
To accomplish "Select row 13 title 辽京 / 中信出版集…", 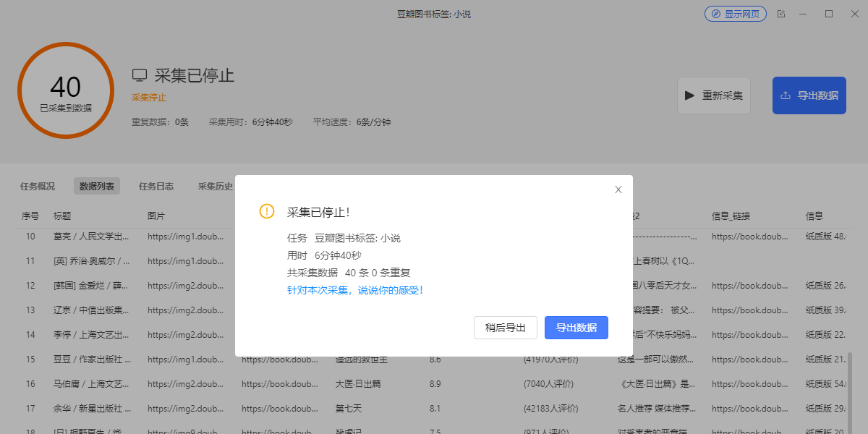I will pos(92,310).
